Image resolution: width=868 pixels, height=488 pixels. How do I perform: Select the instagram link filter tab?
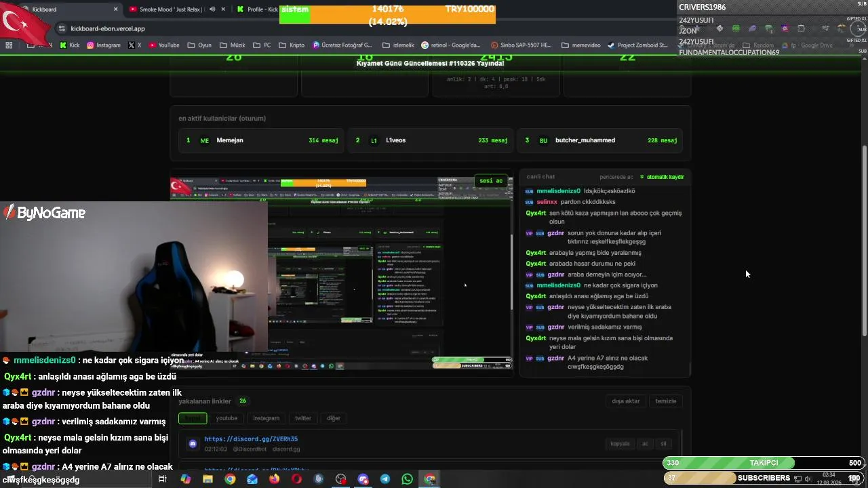(266, 418)
